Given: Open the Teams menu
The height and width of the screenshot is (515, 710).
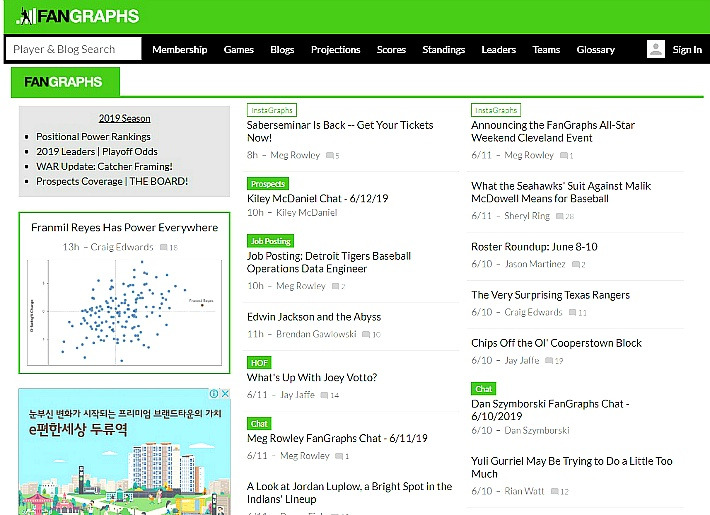Looking at the screenshot, I should pos(546,49).
